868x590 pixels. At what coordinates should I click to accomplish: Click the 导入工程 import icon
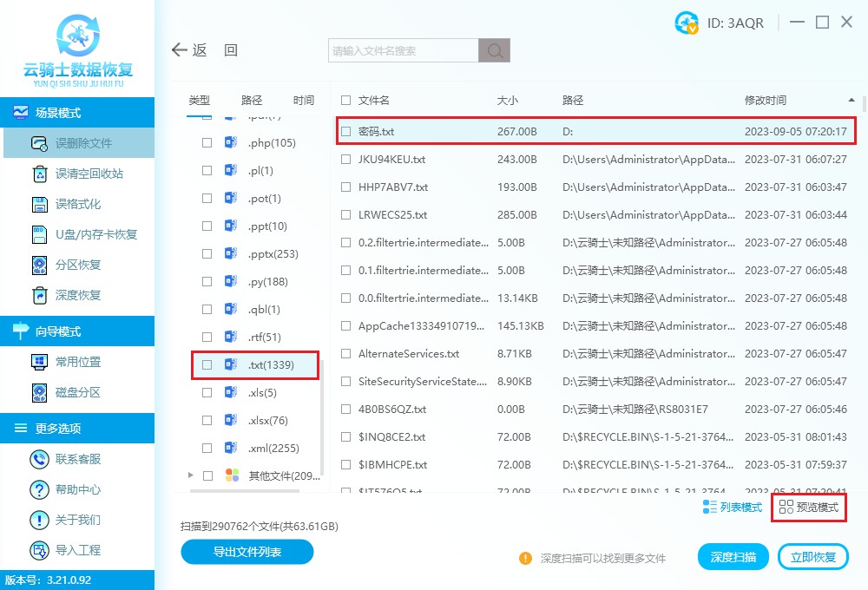coord(39,550)
